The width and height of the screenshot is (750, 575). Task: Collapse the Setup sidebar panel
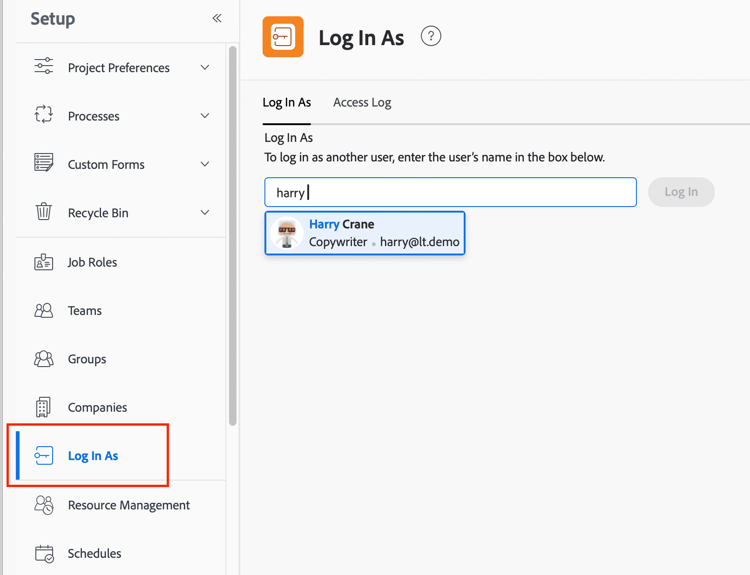[x=217, y=18]
